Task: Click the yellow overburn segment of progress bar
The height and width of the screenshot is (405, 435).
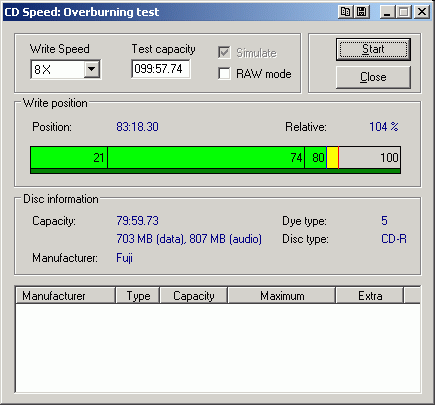Action: [x=332, y=157]
